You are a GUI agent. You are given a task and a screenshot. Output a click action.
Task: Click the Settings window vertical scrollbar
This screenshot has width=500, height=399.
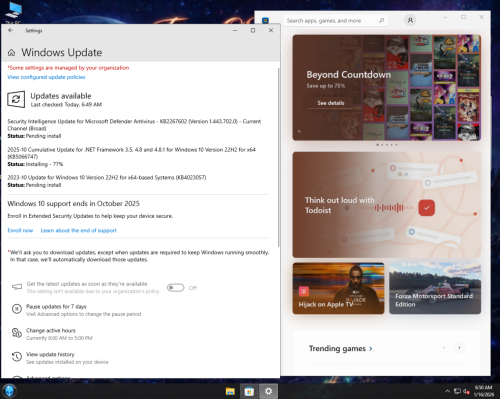coord(278,157)
